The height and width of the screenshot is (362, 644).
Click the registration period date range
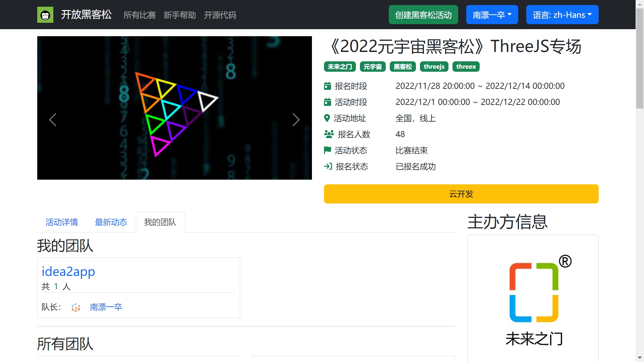click(480, 86)
